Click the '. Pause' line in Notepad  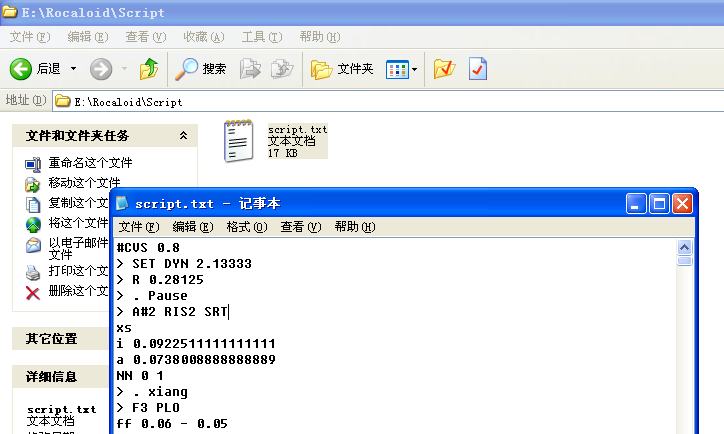152,295
